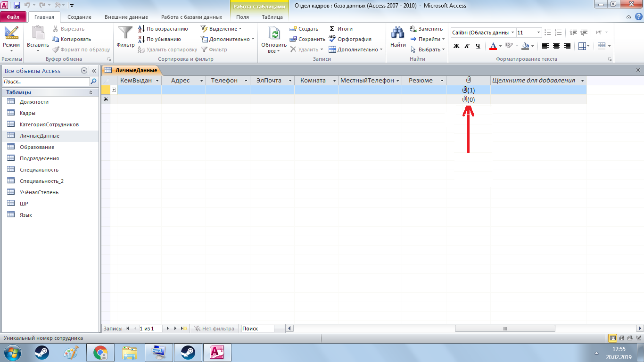The width and height of the screenshot is (644, 362).
Task: Open Chrome from the taskbar
Action: [100, 353]
